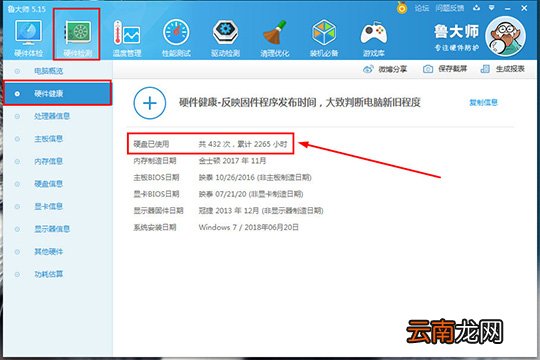Click the 显卡BIOS date value '07/21/20'
Screen dimensions: 540x360
(x=231, y=194)
